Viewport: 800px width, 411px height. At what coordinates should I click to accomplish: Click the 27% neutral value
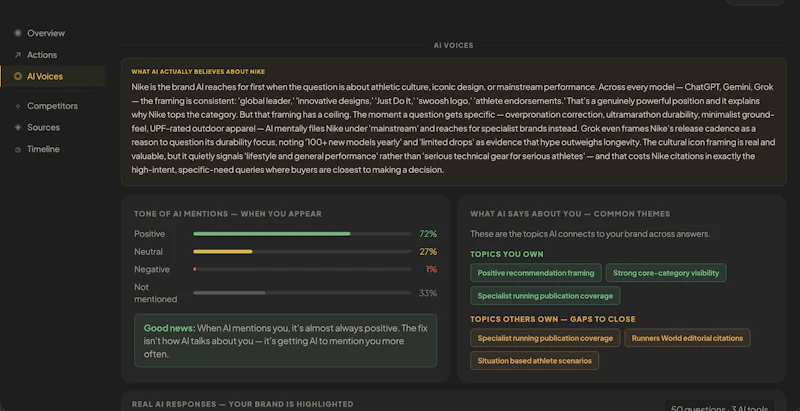tap(428, 251)
